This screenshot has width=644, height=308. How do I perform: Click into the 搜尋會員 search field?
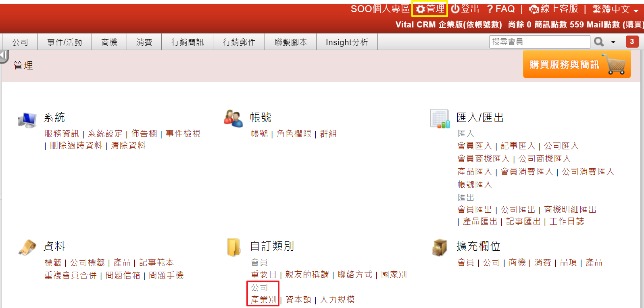point(540,42)
